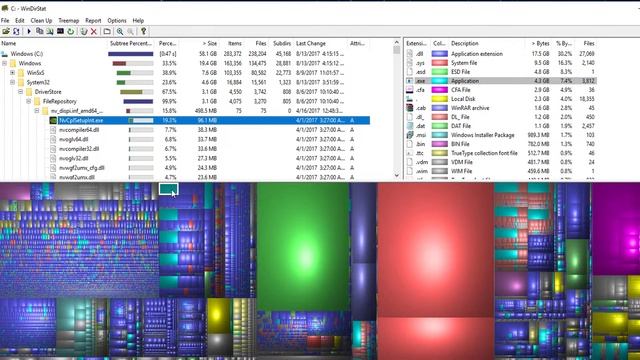Click the NVIDIA icon beside NvCplSetupInt.exe

53,120
